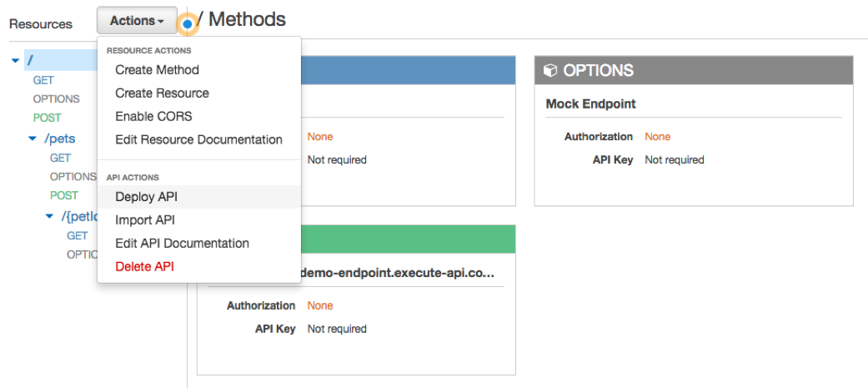Choose Create Method from the menu
The width and height of the screenshot is (868, 388).
[157, 70]
